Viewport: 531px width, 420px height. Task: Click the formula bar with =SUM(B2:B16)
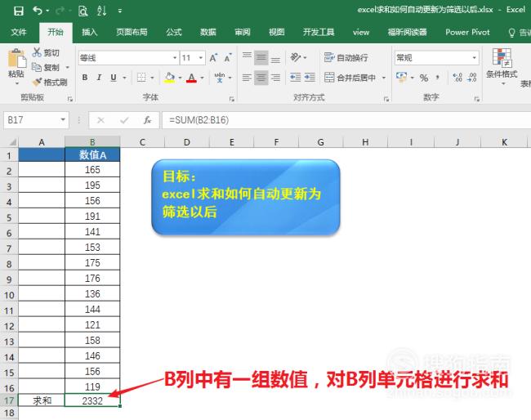(346, 120)
